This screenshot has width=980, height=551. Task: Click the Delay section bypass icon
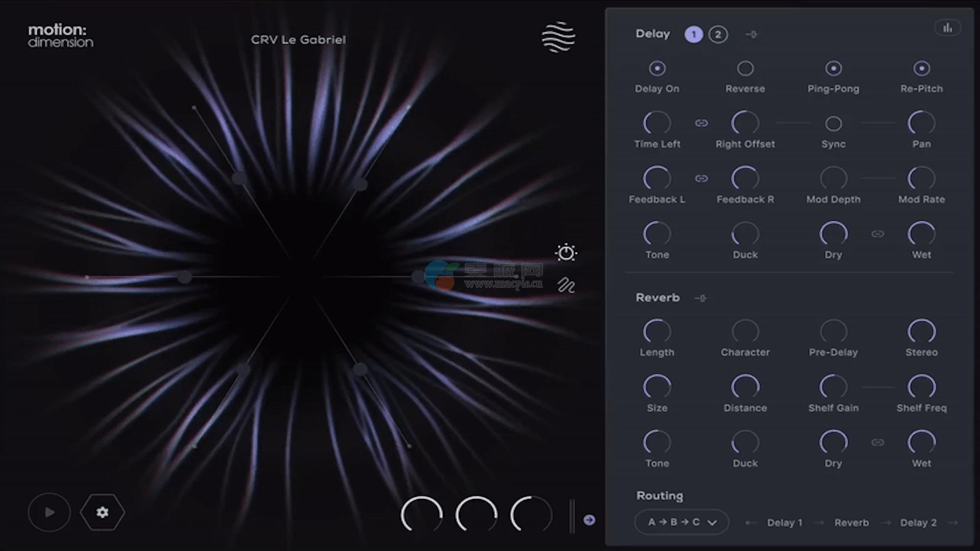pos(751,35)
